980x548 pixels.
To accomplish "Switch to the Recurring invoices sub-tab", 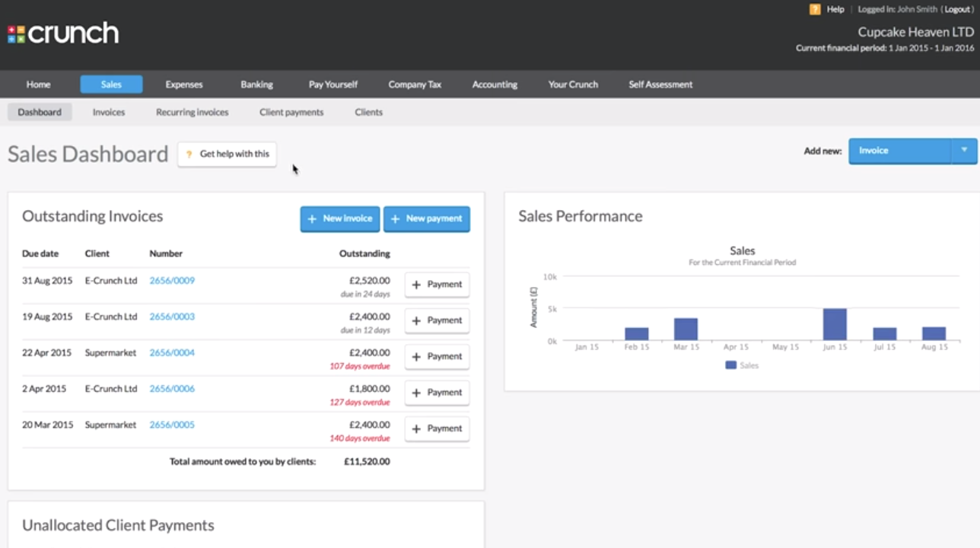I will coord(192,112).
